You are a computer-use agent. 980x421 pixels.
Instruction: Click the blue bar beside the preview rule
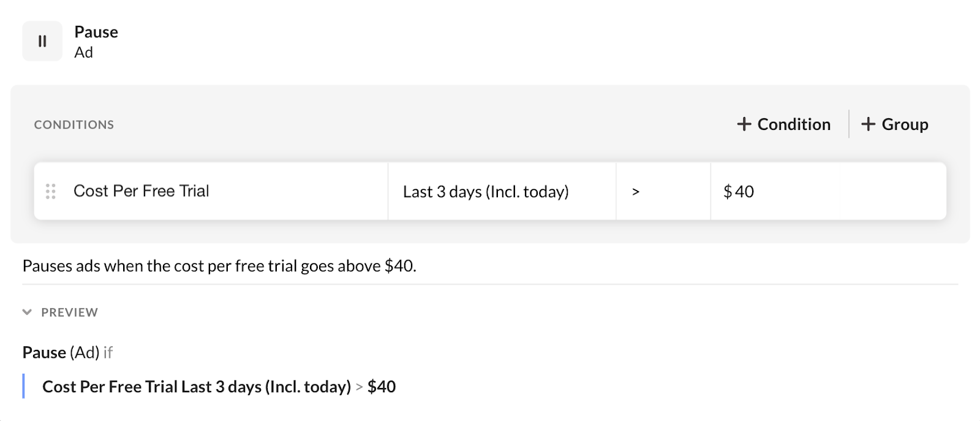coord(24,386)
